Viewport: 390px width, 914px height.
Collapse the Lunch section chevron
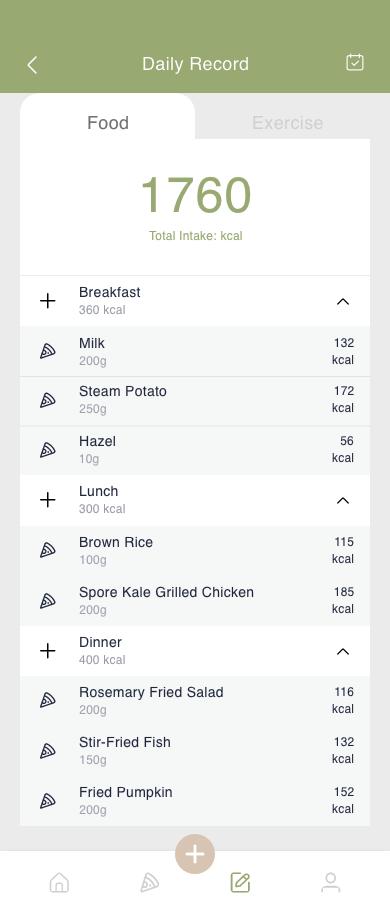(343, 500)
